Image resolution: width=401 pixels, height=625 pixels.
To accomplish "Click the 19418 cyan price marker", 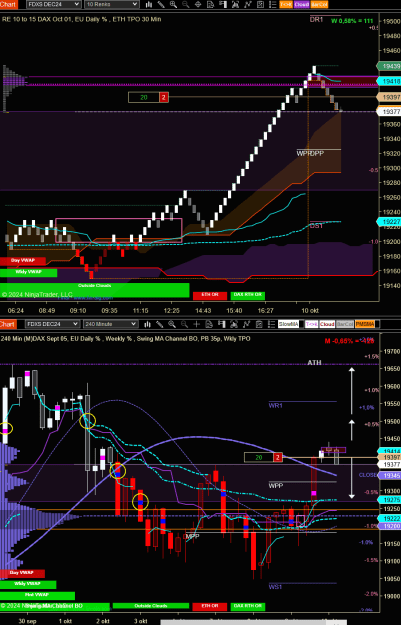I will [389, 81].
